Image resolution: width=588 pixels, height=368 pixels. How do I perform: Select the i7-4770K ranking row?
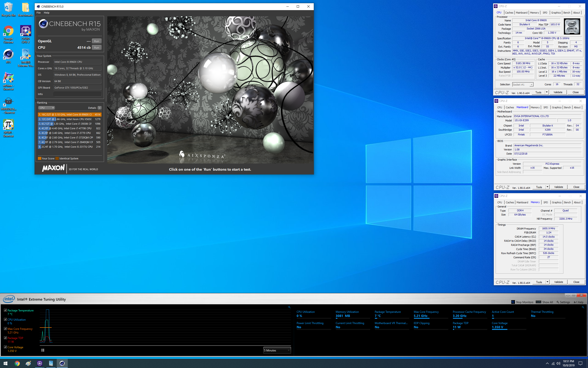70,128
